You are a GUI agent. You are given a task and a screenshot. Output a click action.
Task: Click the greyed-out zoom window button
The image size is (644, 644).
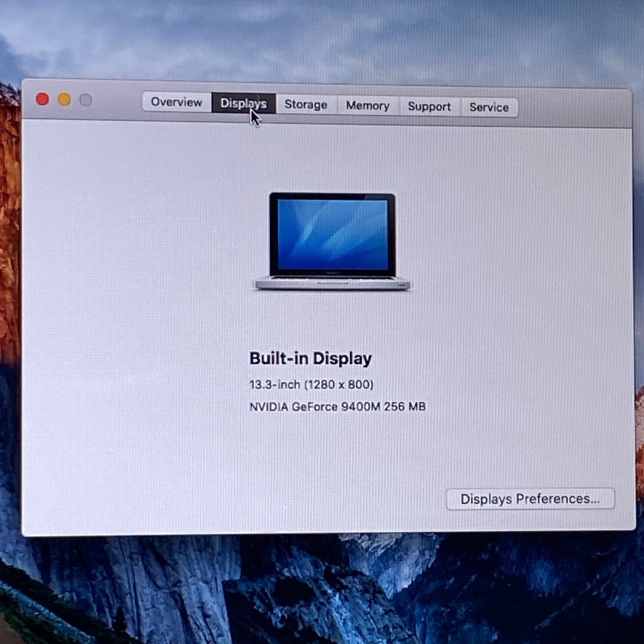pyautogui.click(x=86, y=100)
